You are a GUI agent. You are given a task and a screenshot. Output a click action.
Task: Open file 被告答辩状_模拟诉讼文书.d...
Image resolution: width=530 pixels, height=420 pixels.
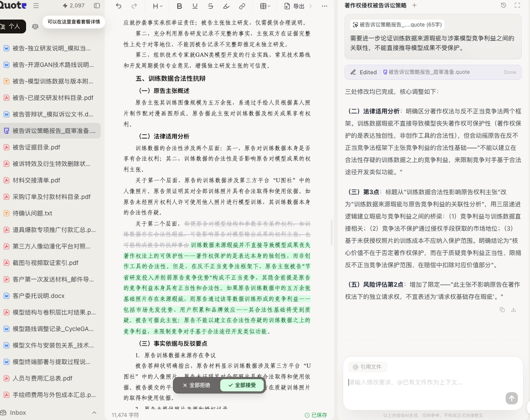tap(50, 114)
